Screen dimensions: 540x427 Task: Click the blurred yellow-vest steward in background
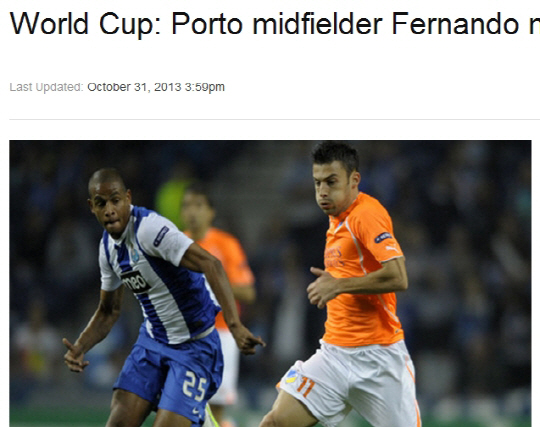(171, 201)
